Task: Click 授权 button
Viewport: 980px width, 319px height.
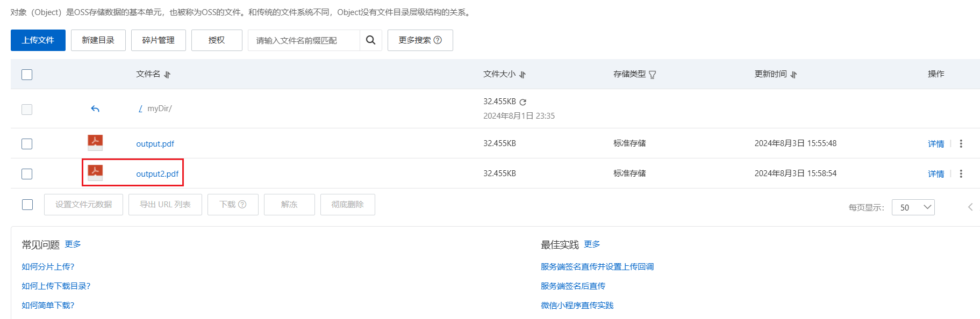Action: [x=217, y=40]
